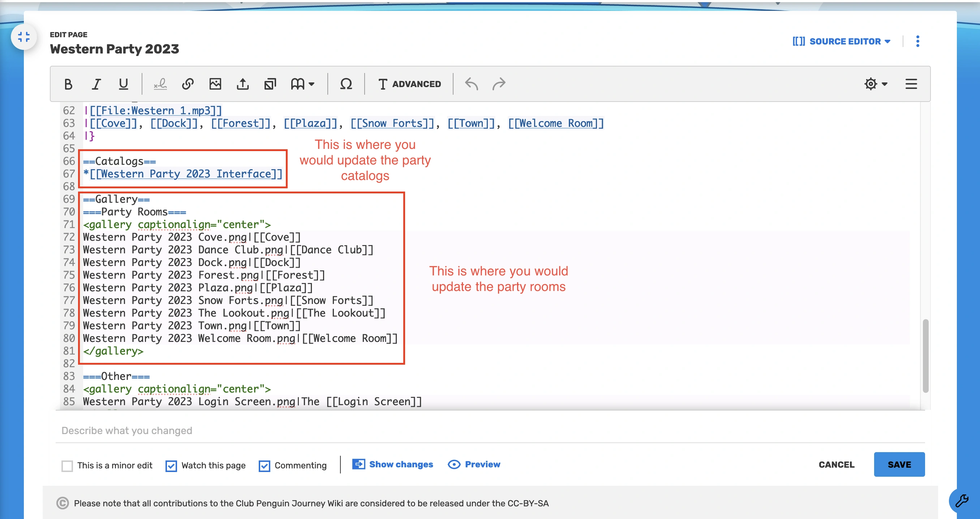Insert a special character using the omega icon
This screenshot has height=519, width=980.
click(x=346, y=84)
